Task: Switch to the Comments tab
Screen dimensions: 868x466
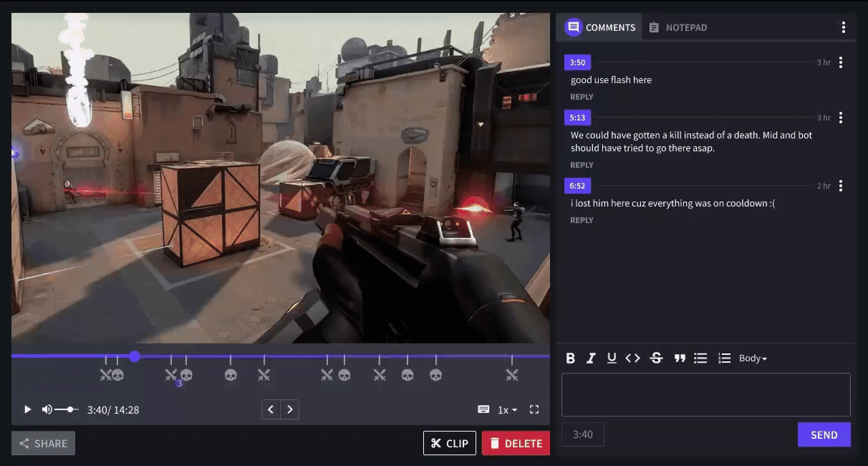Action: click(600, 27)
